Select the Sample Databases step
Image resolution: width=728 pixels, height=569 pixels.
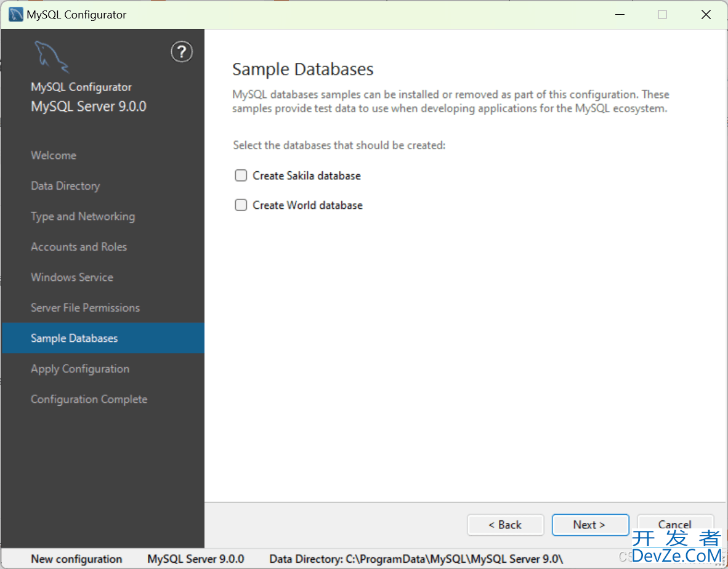[103, 338]
